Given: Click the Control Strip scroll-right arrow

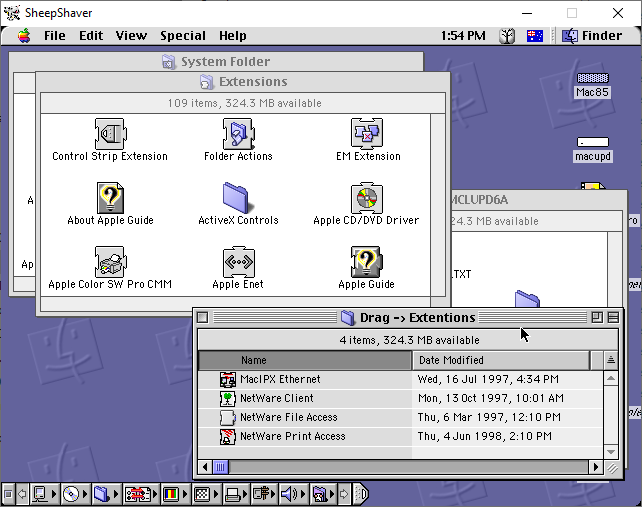Looking at the screenshot, I should [344, 494].
